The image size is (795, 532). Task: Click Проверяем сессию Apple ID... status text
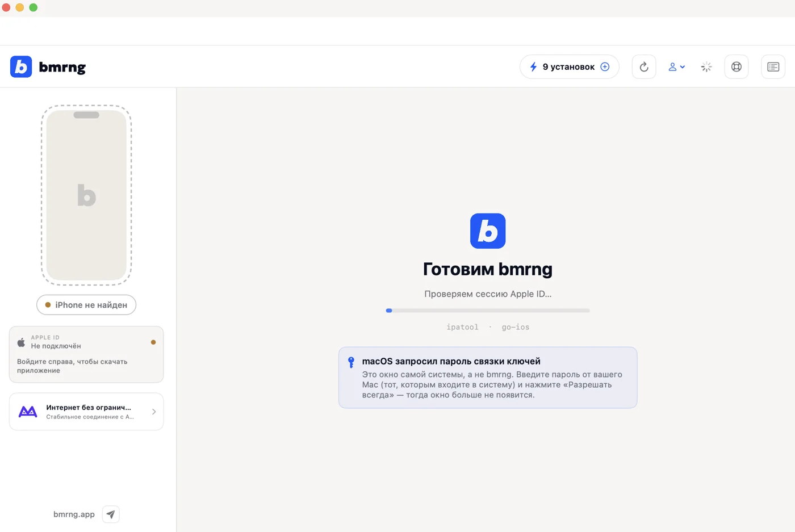click(488, 294)
